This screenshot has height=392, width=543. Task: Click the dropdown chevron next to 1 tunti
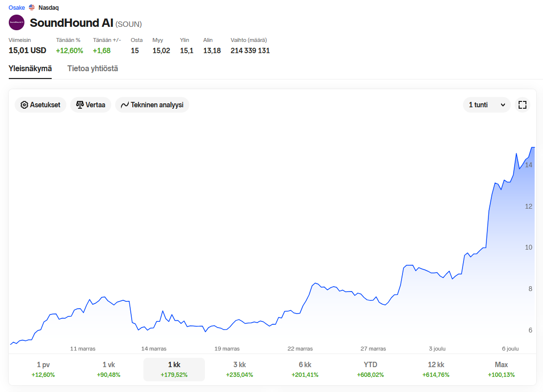coord(503,105)
